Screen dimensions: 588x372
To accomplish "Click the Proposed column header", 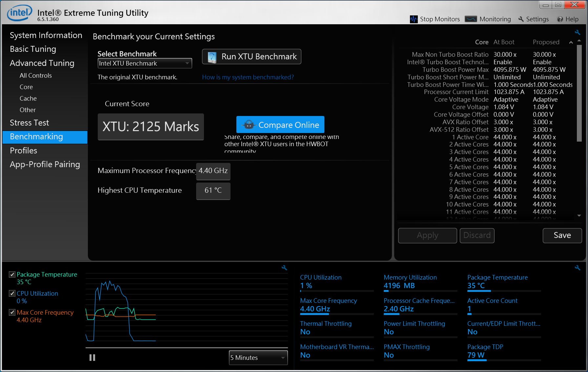I will pos(546,42).
